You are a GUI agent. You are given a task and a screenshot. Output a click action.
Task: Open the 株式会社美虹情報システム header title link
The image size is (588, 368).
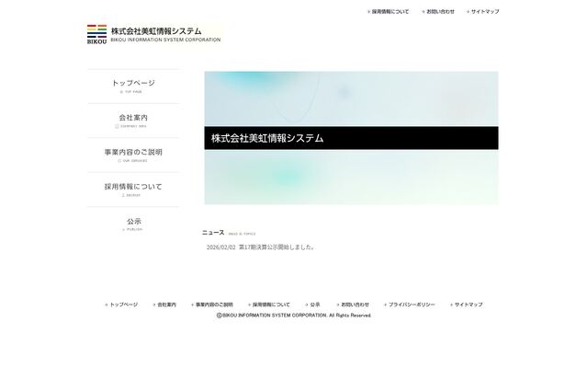[156, 30]
